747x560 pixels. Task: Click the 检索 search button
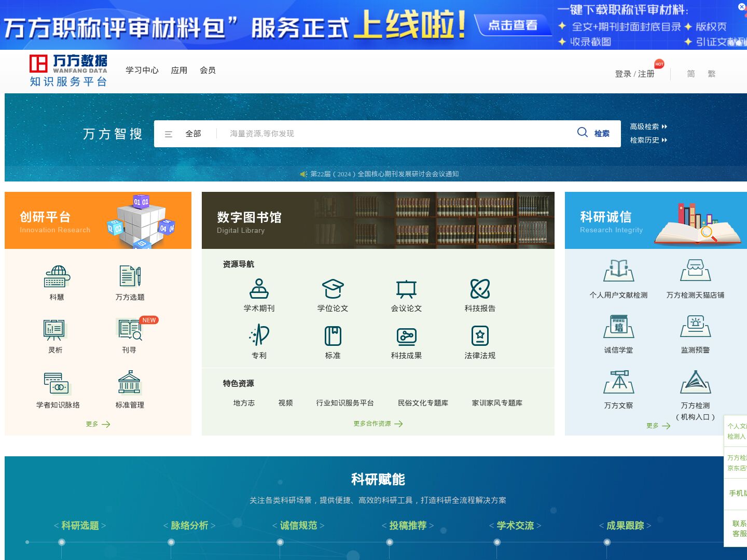coord(602,134)
